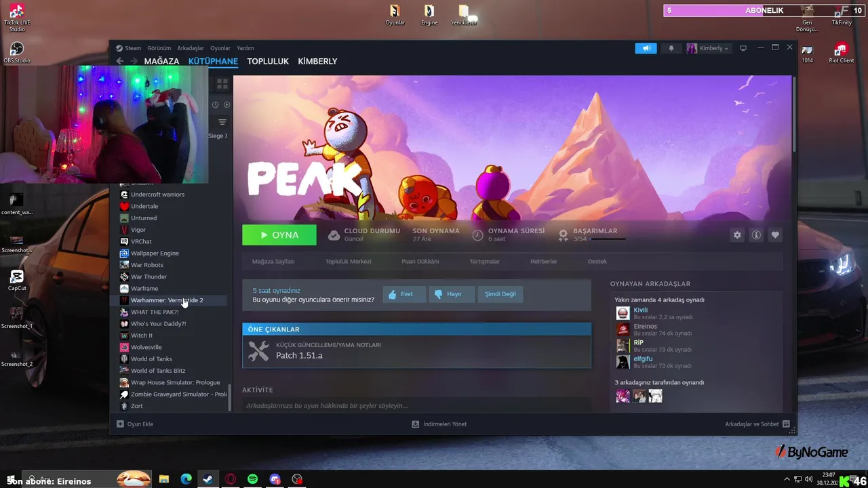Open OBS Studio desktop icon

click(17, 53)
